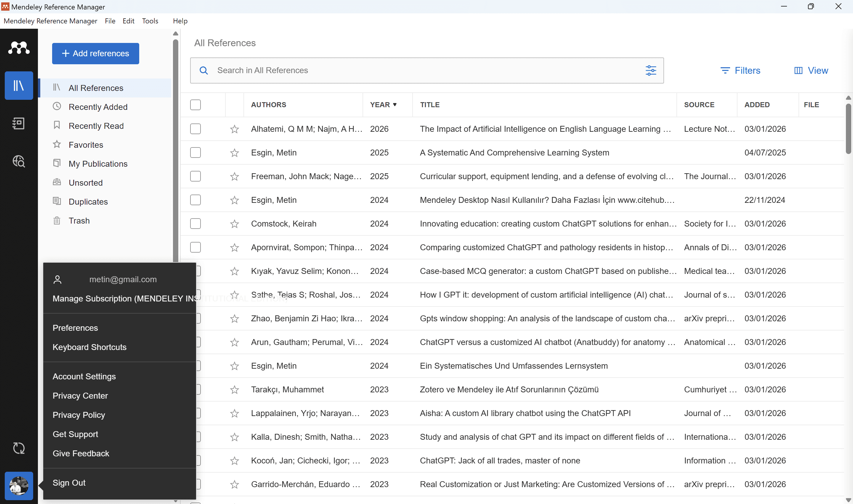The width and height of the screenshot is (853, 504).
Task: Star the Freeman, John Mack reference
Action: [234, 176]
